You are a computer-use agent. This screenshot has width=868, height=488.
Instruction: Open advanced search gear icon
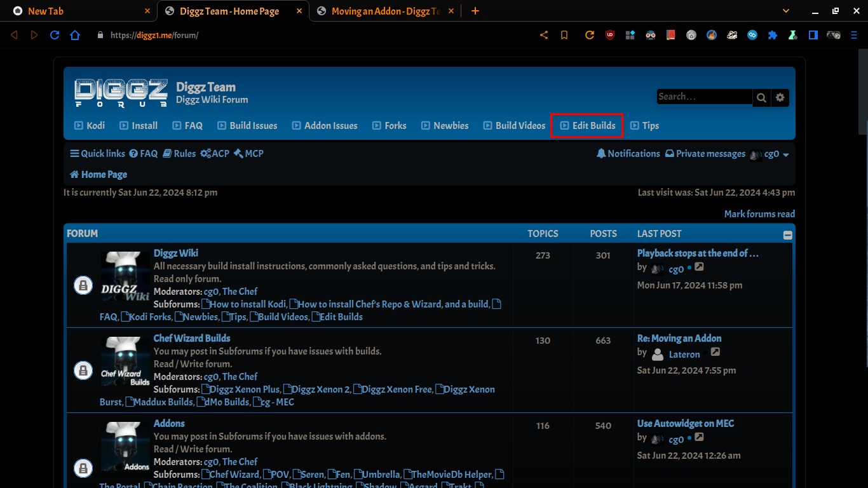click(x=780, y=97)
